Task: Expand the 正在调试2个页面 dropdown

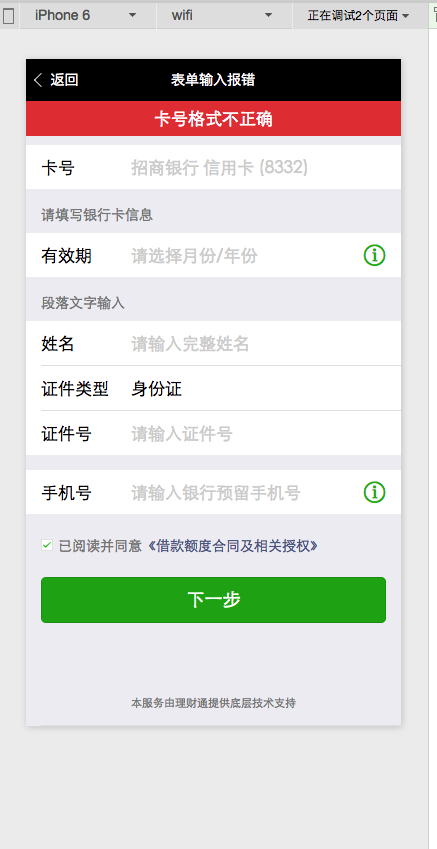Action: tap(358, 16)
